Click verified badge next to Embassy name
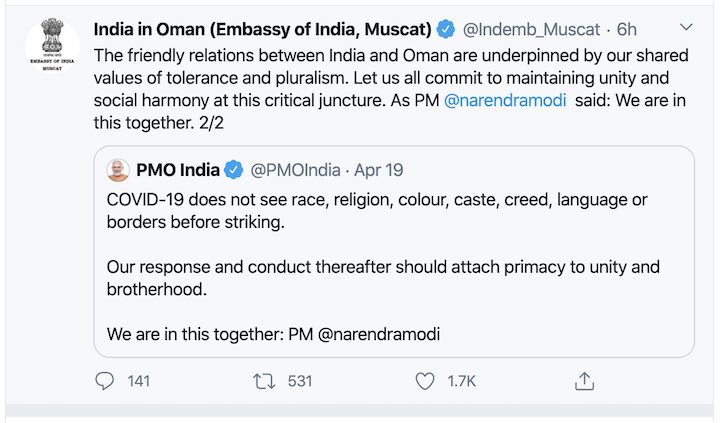Viewport: 720px width, 423px height. (449, 26)
